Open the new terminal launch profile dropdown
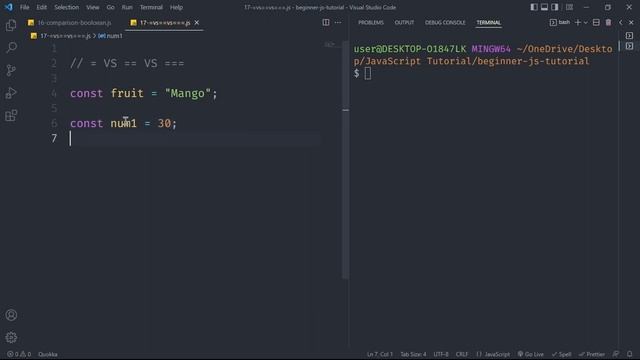The image size is (640, 360). (x=585, y=22)
